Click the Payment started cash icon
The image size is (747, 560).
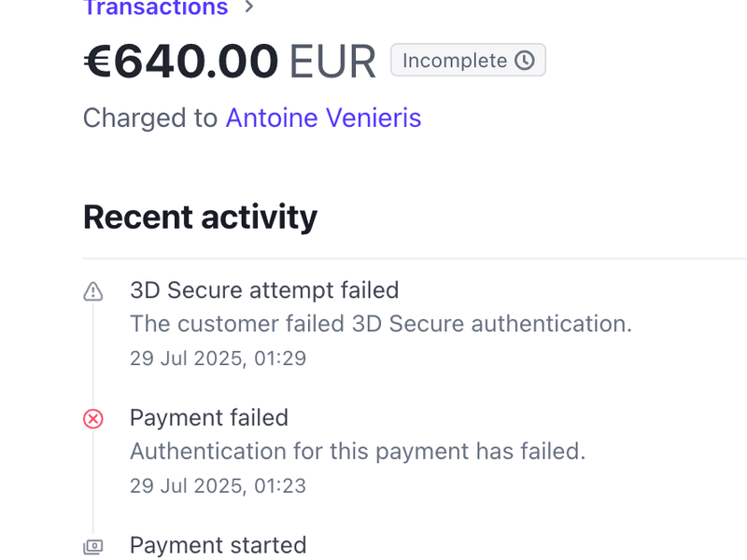click(x=93, y=546)
